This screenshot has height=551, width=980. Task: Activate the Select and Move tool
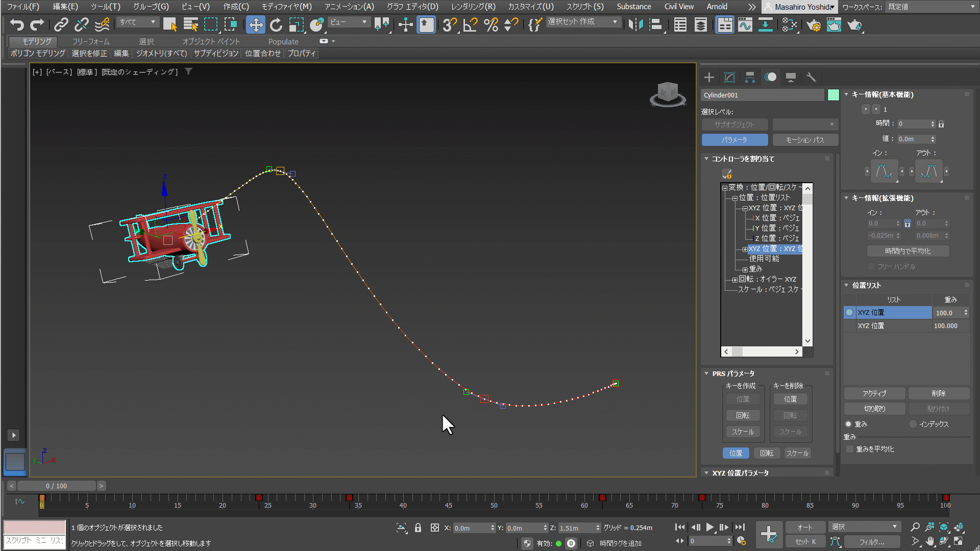[x=255, y=24]
